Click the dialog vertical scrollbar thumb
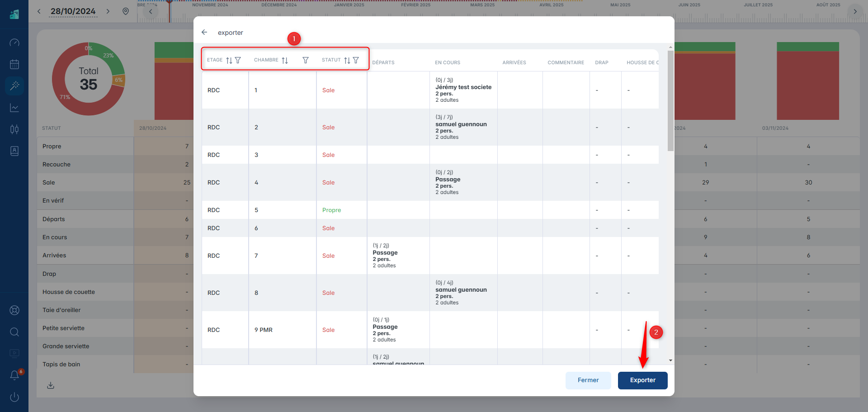Viewport: 868px width, 412px height. click(670, 100)
